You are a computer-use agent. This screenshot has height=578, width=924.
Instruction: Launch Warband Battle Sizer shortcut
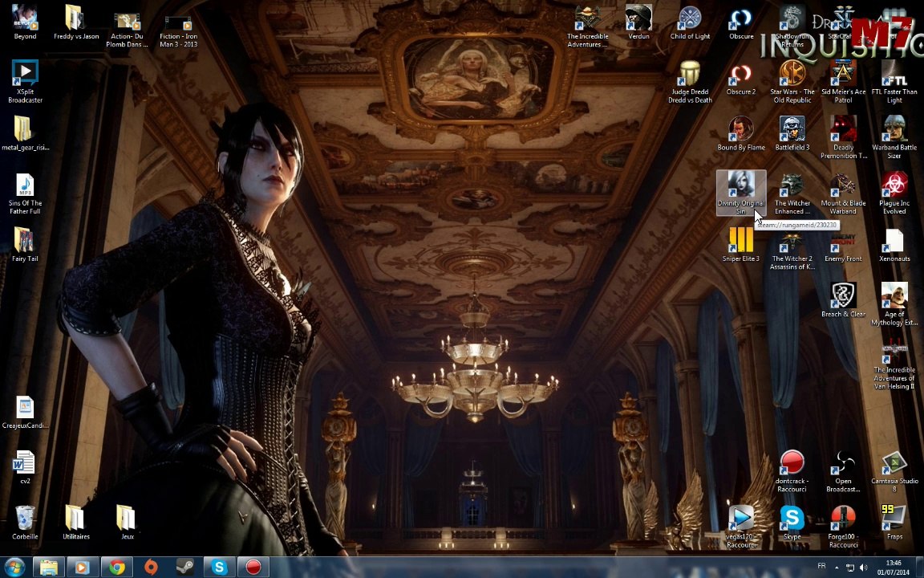coord(894,136)
